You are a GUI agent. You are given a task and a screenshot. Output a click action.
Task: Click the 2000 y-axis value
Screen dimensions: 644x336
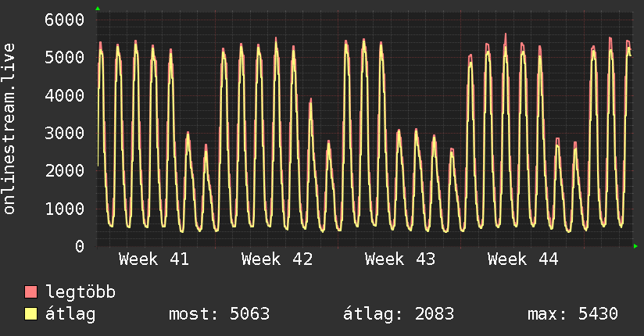(x=64, y=171)
